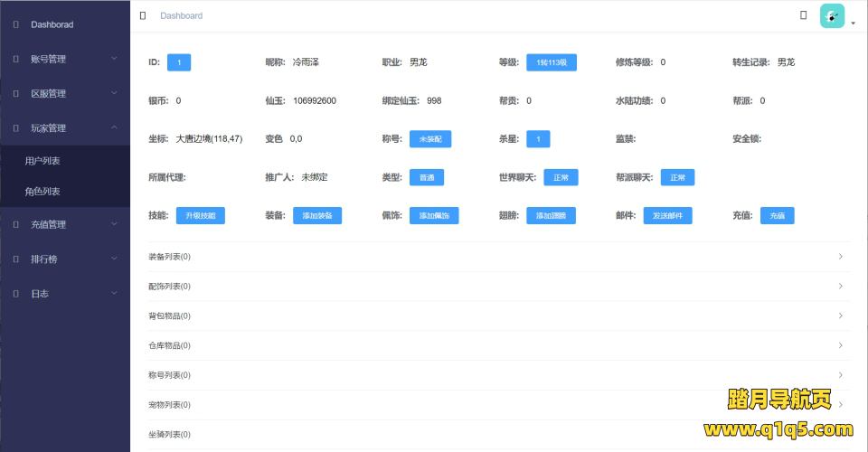Open the user avatar menu
Image resolution: width=868 pixels, height=452 pixels.
[x=834, y=16]
